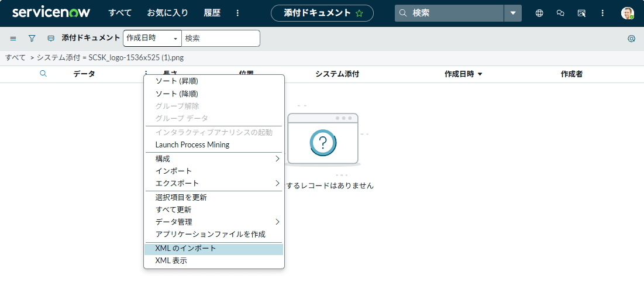Open the list filter funnel icon

(x=32, y=38)
